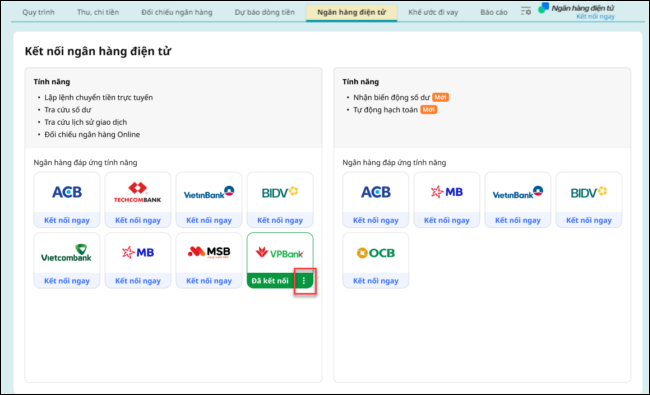This screenshot has width=650, height=395.
Task: Click text Tra cứu lịch sử giao dịch
Action: 86,122
